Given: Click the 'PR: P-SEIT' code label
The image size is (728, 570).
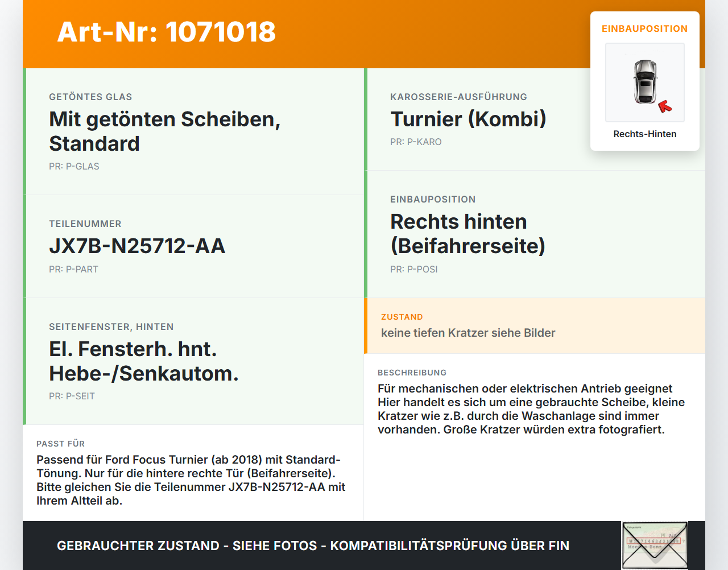Looking at the screenshot, I should pos(72,396).
